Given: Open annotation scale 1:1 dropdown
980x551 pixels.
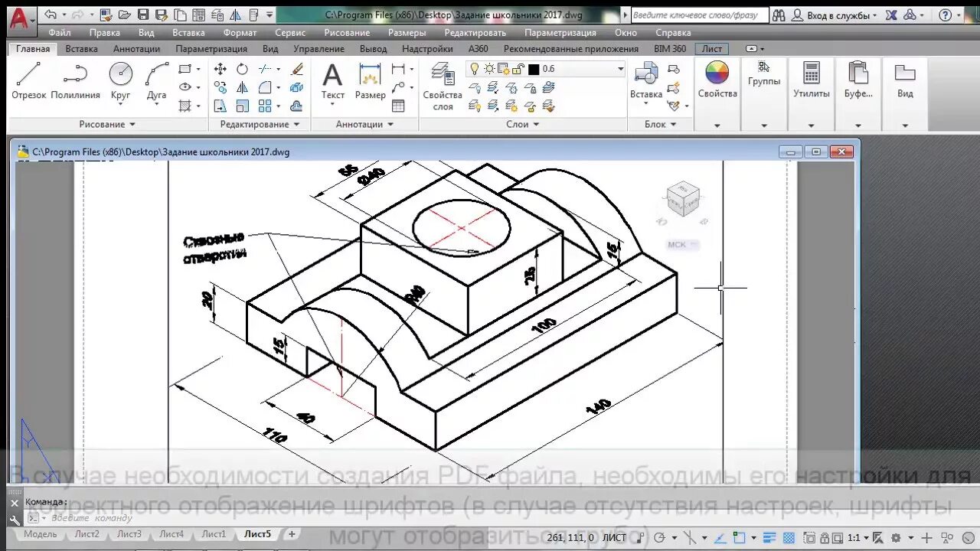Looking at the screenshot, I should [x=858, y=537].
